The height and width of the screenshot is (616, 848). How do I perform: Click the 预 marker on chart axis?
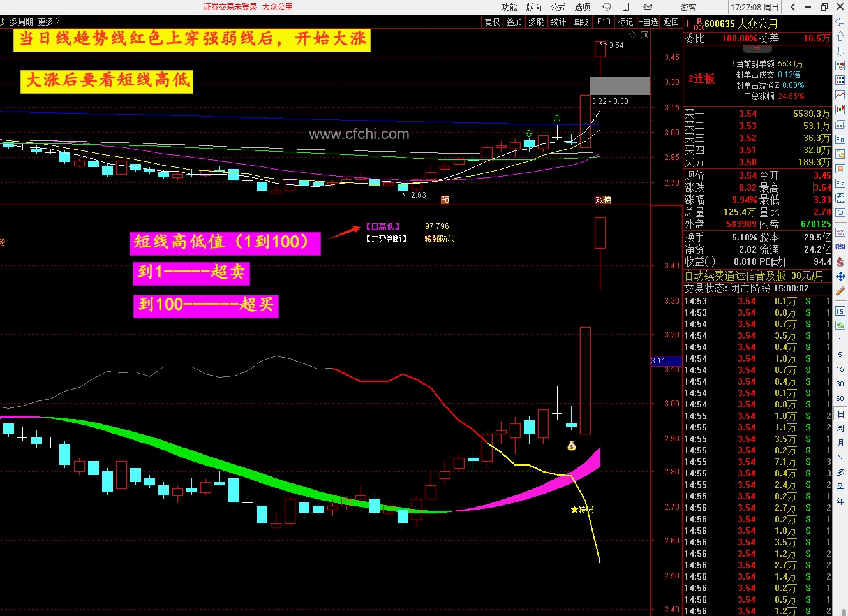pos(445,200)
